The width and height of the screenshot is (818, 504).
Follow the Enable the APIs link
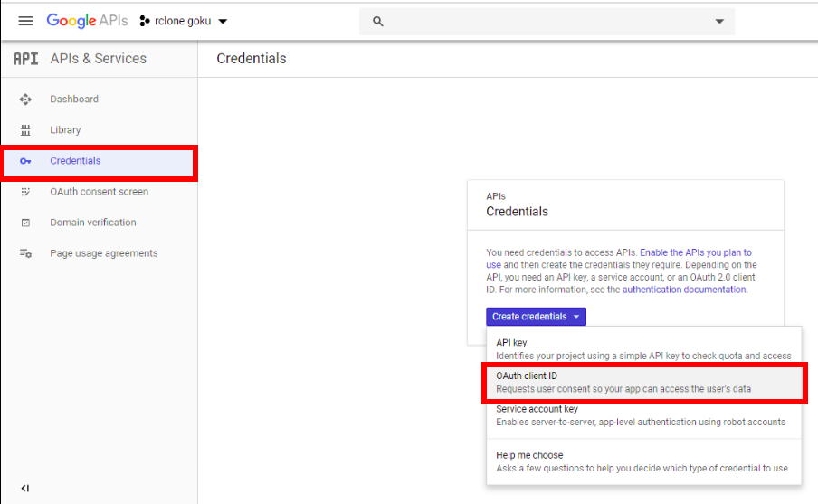coord(696,252)
